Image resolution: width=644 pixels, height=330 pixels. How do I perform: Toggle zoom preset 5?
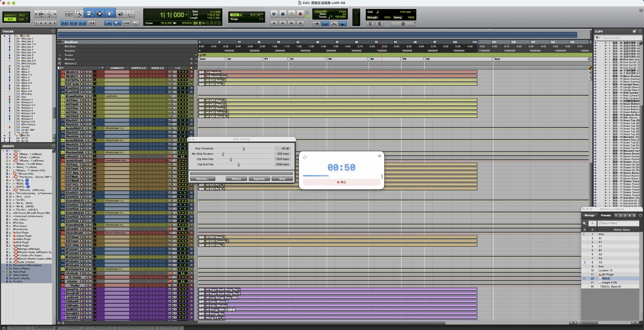(54, 23)
